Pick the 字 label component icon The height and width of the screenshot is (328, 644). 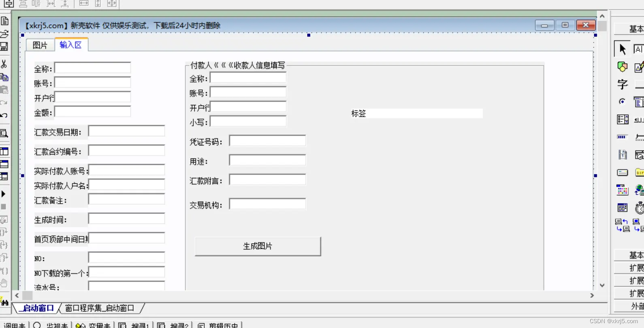(x=623, y=84)
